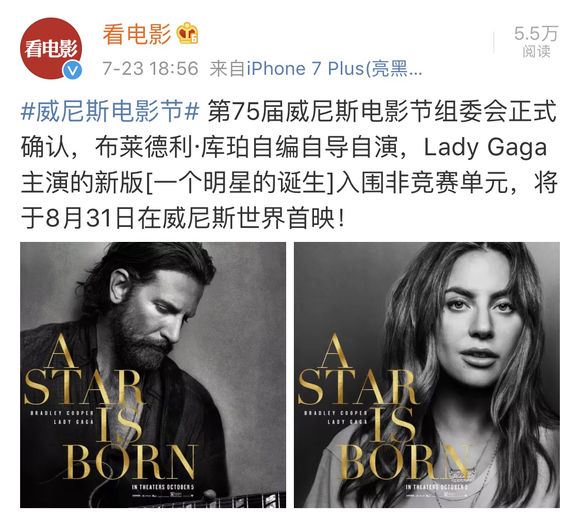The width and height of the screenshot is (580, 521).
Task: Tap the blue verified badge on avatar
Action: point(72,70)
